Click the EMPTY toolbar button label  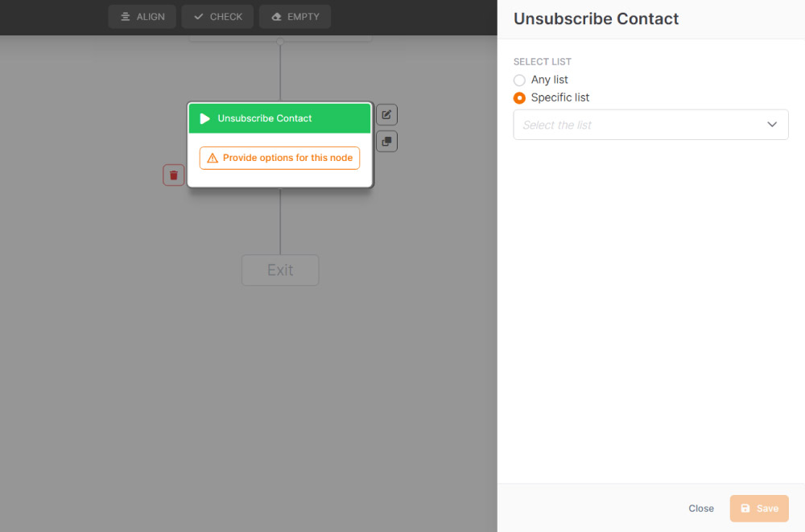coord(303,17)
